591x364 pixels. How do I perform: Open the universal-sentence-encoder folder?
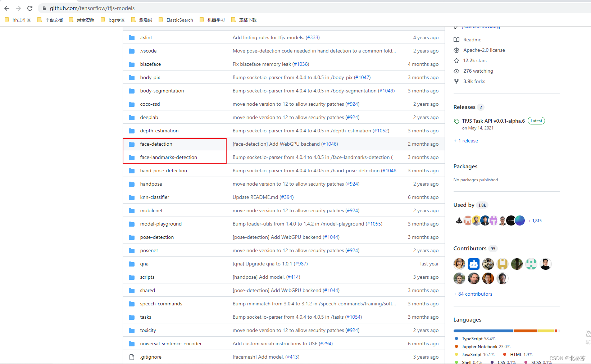[171, 343]
